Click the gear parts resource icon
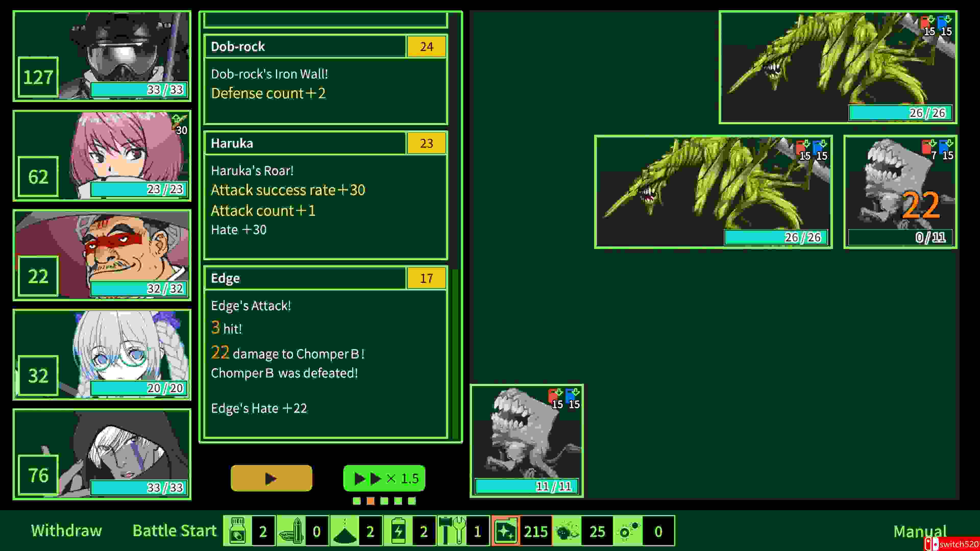 pyautogui.click(x=628, y=531)
